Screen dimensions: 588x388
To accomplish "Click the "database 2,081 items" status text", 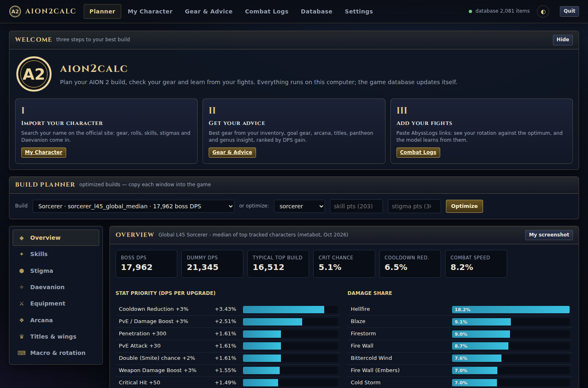I will coord(503,11).
